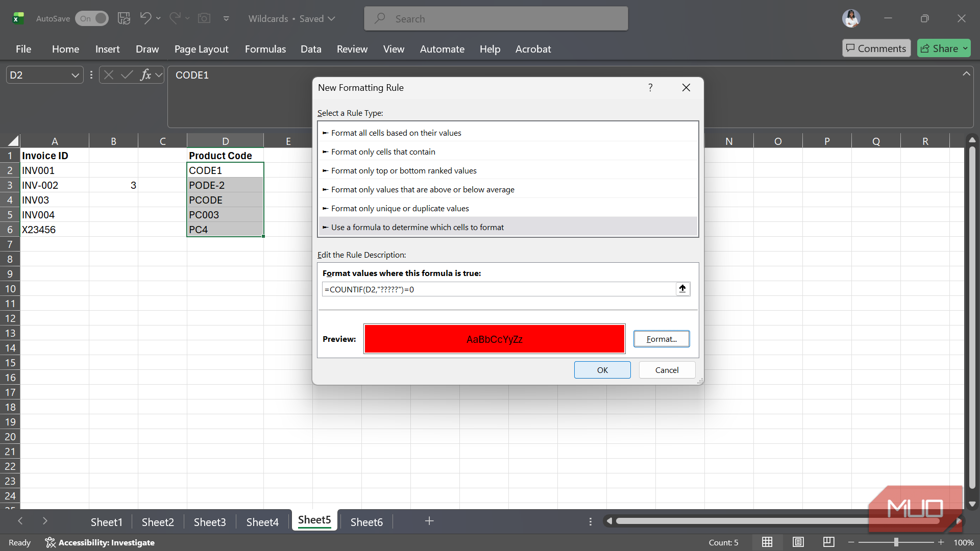Click the dialog help question mark
980x551 pixels.
coord(650,88)
